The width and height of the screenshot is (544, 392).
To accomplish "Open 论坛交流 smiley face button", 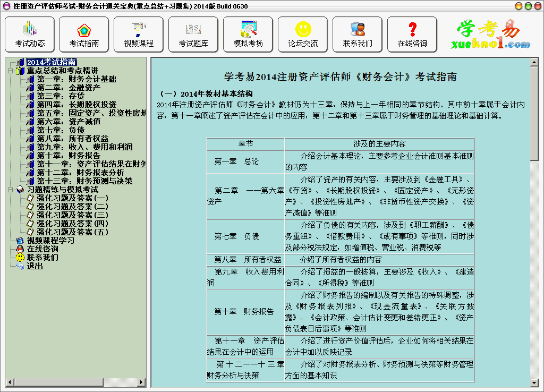I will (x=303, y=35).
